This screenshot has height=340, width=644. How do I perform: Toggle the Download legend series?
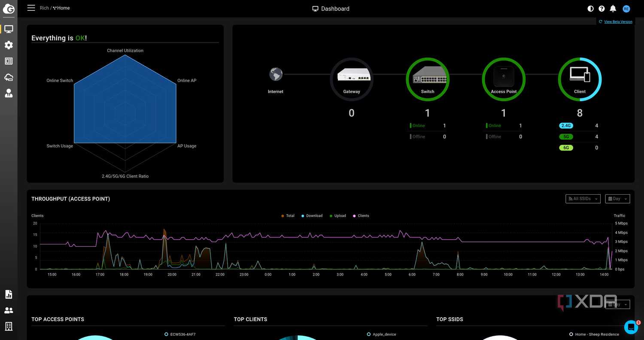tap(312, 216)
